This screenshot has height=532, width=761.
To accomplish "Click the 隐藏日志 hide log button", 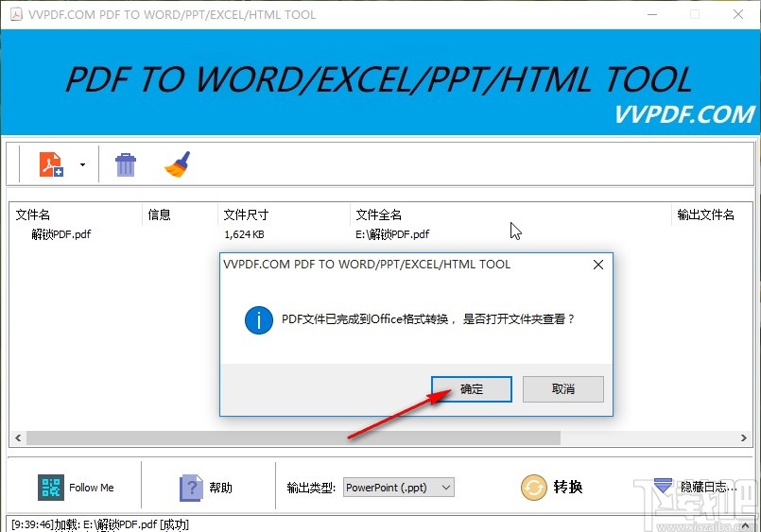I will click(696, 487).
